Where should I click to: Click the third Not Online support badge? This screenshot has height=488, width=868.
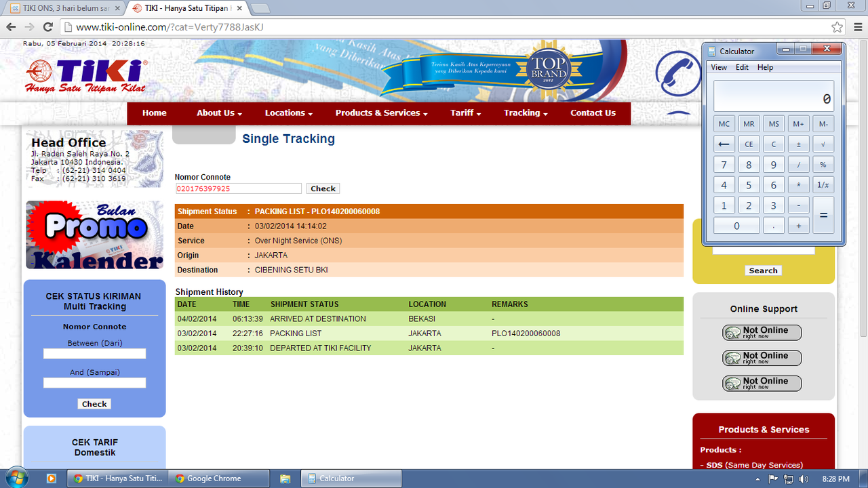point(762,384)
